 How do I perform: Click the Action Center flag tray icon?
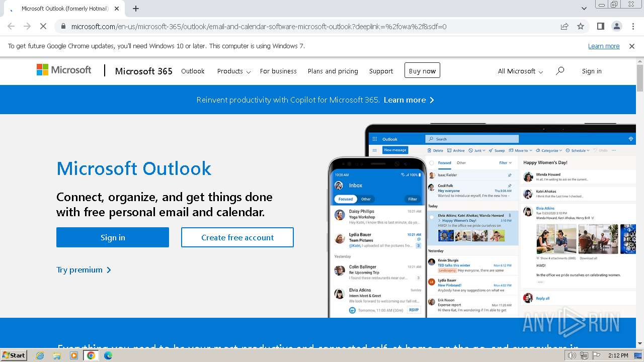[596, 355]
